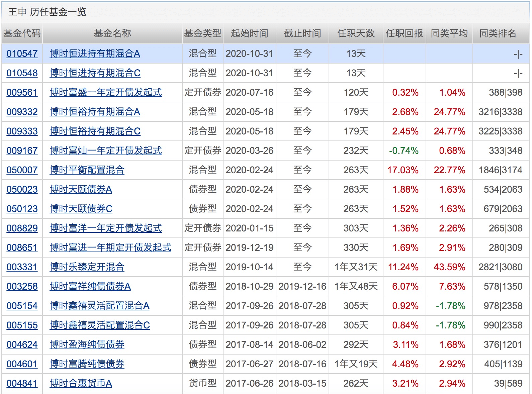Open fund 博时平衡配置混合

pos(87,170)
